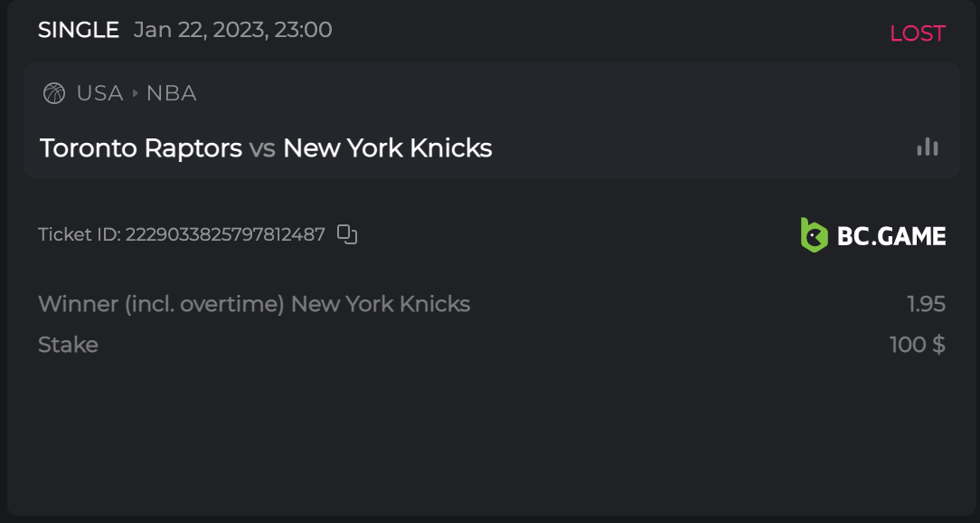Click the 1.95 odds value
Viewport: 980px width, 523px height.
tap(926, 303)
